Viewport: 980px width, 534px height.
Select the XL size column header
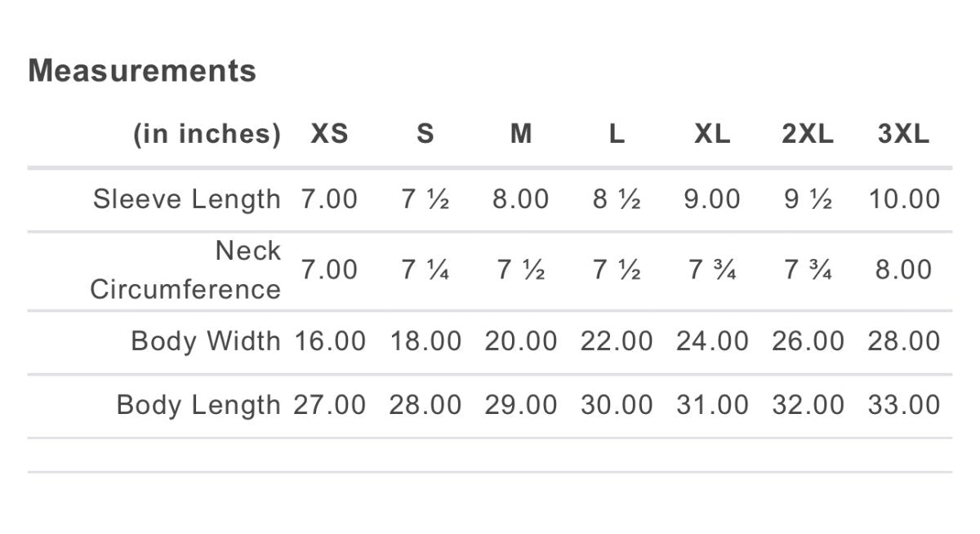[712, 134]
